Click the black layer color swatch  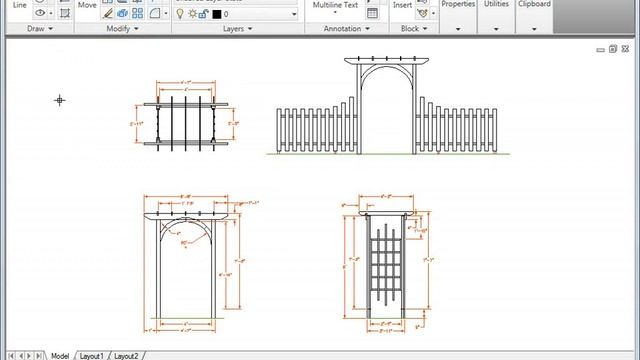217,14
